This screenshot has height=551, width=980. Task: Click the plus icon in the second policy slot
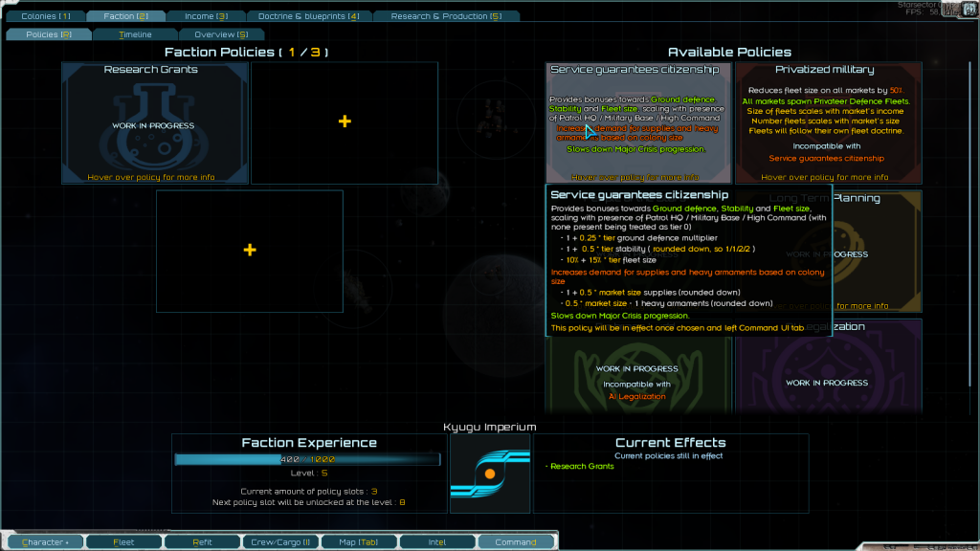point(345,121)
